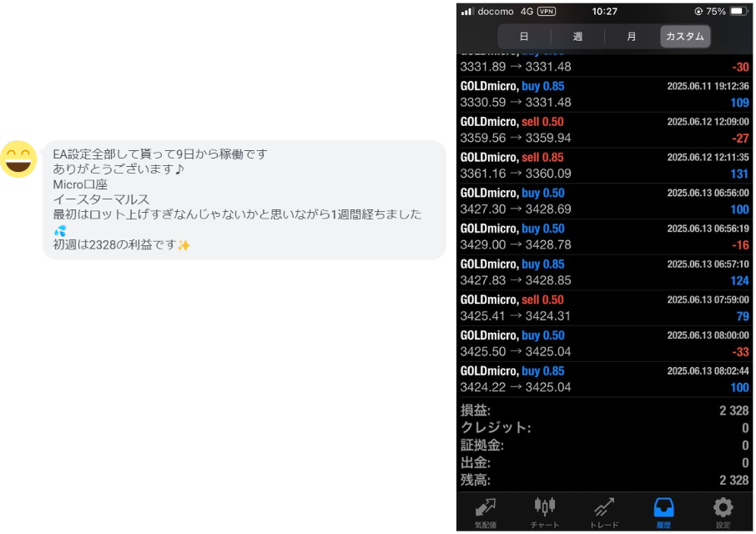
Task: Select the 日 (day) period segment
Action: 524,37
